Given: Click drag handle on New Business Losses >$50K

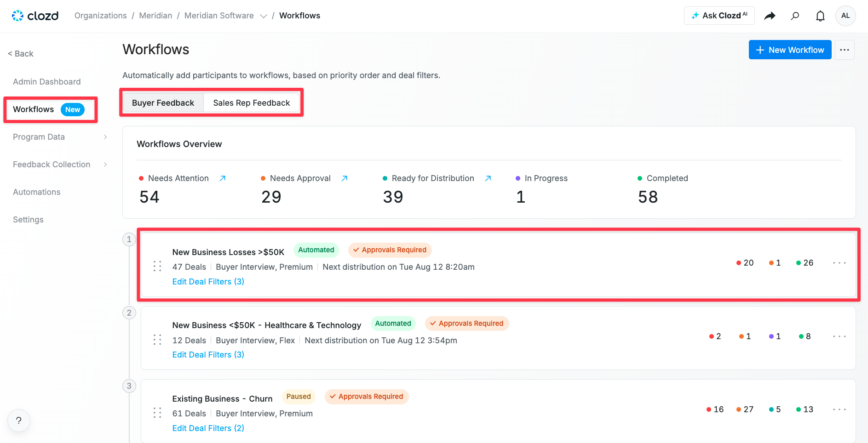Looking at the screenshot, I should click(157, 266).
